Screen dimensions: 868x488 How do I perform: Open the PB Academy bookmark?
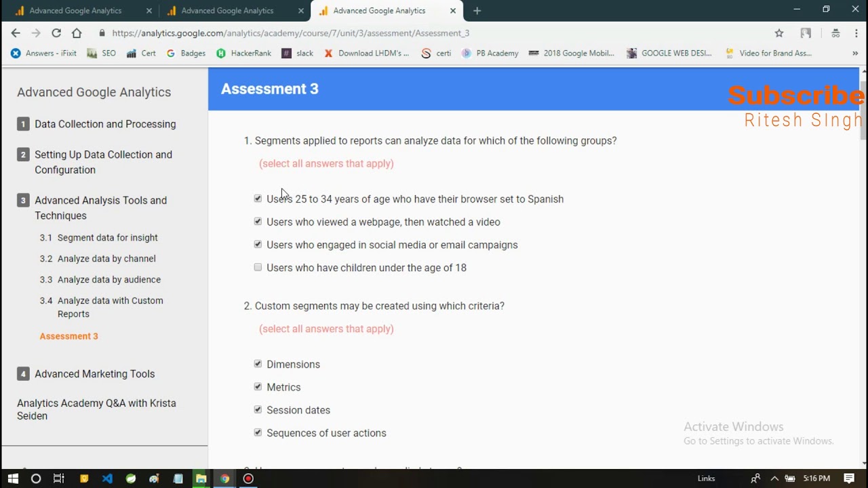pos(490,53)
